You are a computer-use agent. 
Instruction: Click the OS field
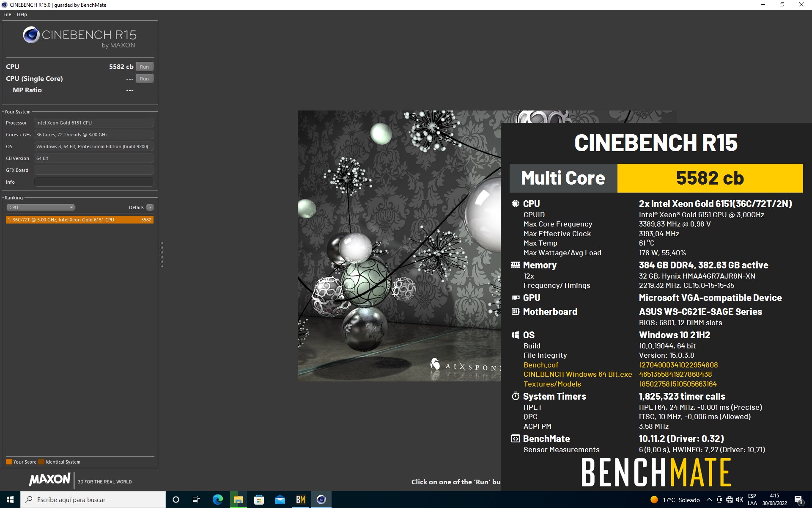pos(94,146)
